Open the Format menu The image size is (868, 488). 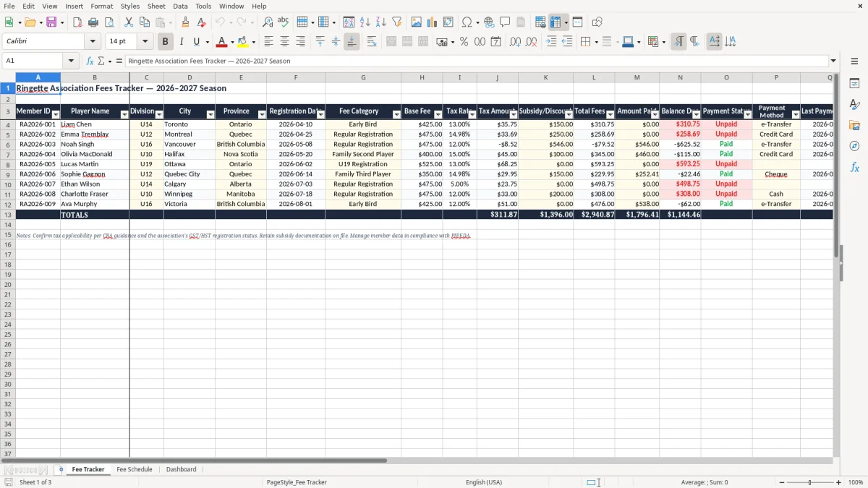101,6
